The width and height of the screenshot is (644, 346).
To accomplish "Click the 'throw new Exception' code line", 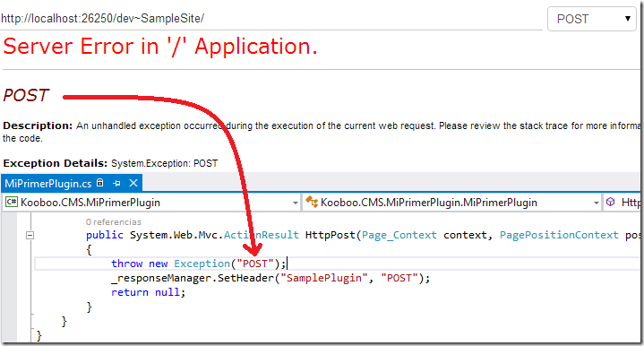I will coord(198,264).
